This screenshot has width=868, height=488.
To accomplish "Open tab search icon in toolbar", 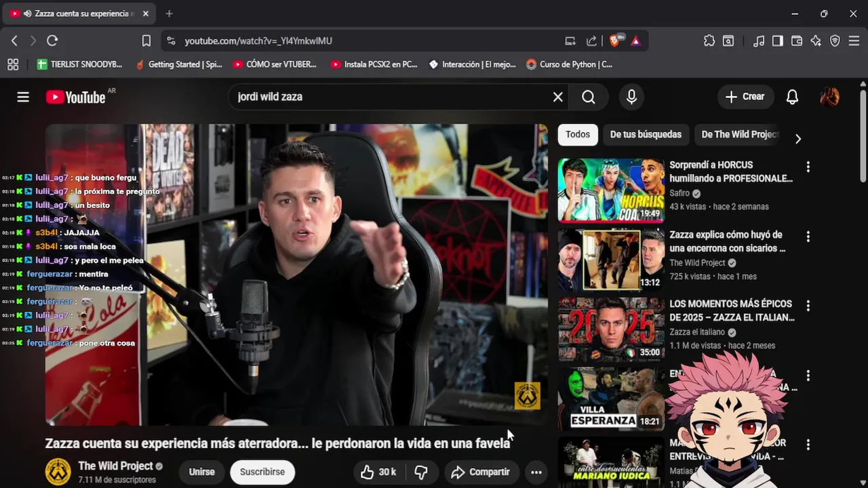I will pyautogui.click(x=728, y=41).
